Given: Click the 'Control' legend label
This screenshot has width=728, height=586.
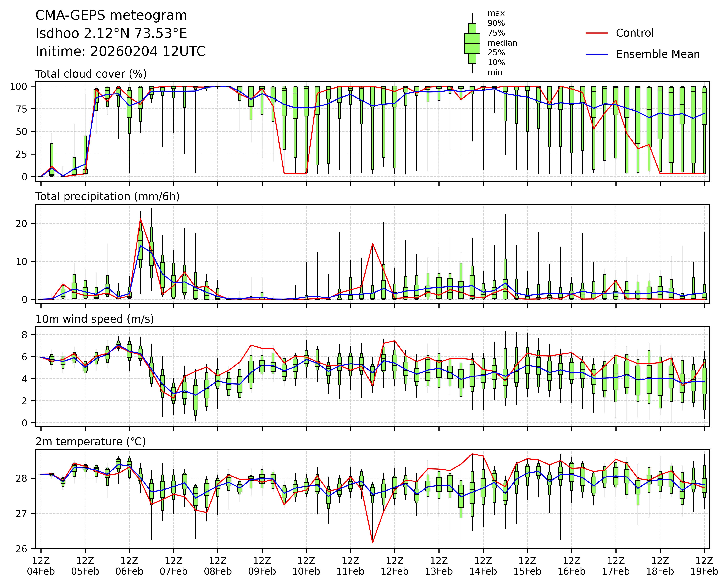Looking at the screenshot, I should pyautogui.click(x=634, y=33).
